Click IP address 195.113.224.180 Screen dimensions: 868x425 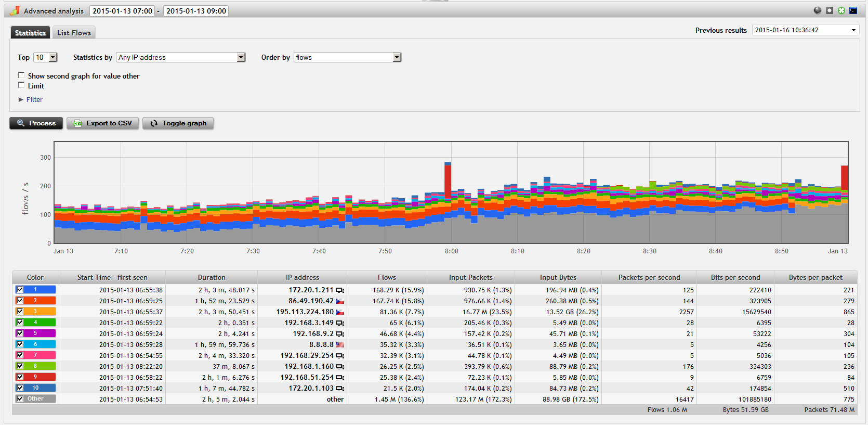tap(305, 312)
